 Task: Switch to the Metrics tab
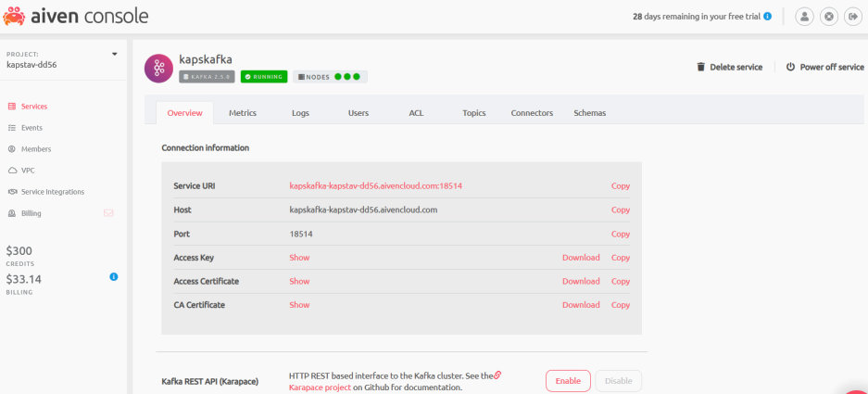tap(243, 113)
